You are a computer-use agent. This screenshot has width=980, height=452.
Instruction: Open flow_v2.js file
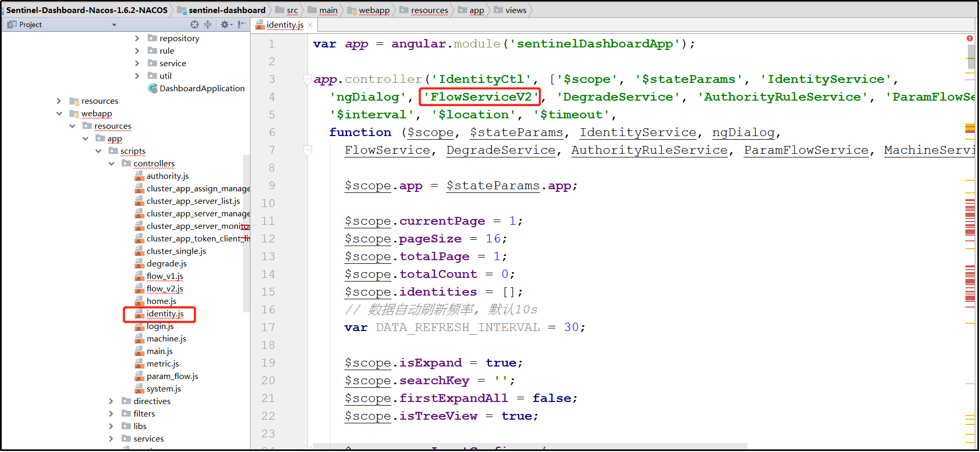tap(159, 288)
